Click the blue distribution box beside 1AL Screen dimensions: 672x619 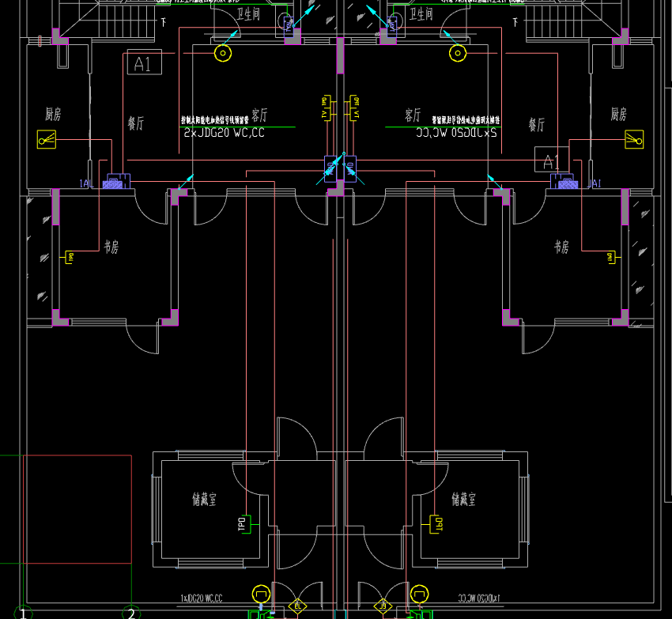pyautogui.click(x=116, y=181)
